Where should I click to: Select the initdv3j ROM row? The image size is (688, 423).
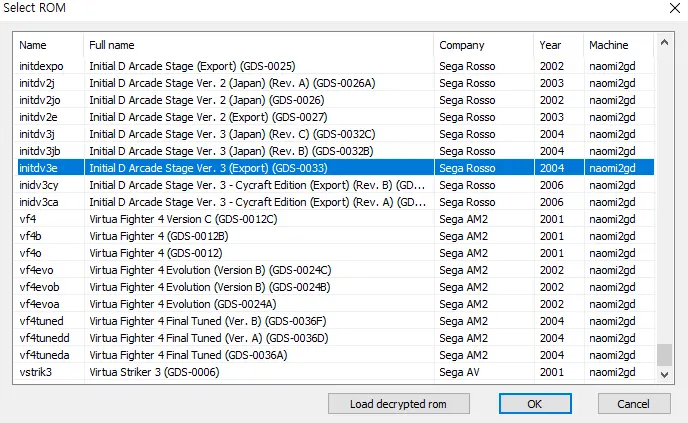335,134
